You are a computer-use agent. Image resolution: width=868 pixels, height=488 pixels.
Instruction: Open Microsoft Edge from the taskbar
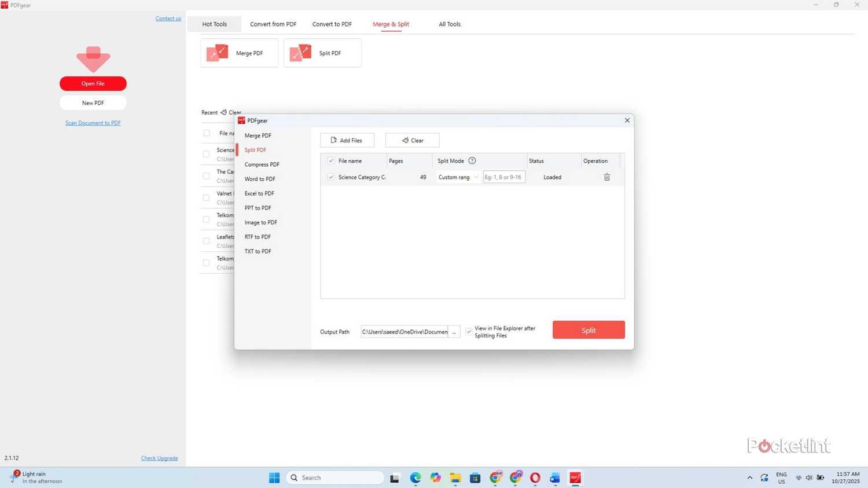pyautogui.click(x=415, y=478)
